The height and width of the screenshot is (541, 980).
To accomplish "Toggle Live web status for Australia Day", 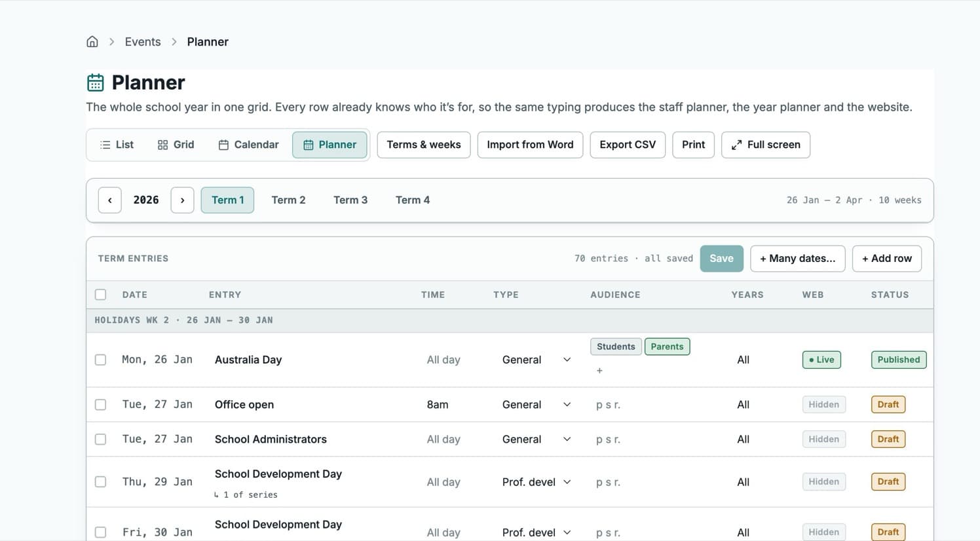I will [821, 360].
